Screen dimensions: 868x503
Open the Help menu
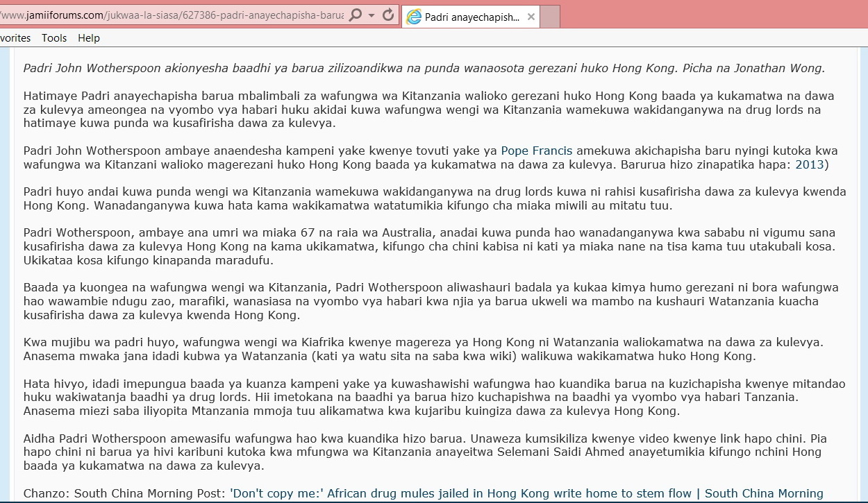89,38
